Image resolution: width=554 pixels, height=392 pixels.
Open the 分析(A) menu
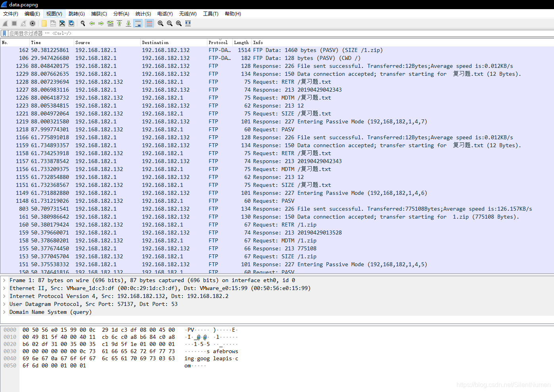pos(121,13)
